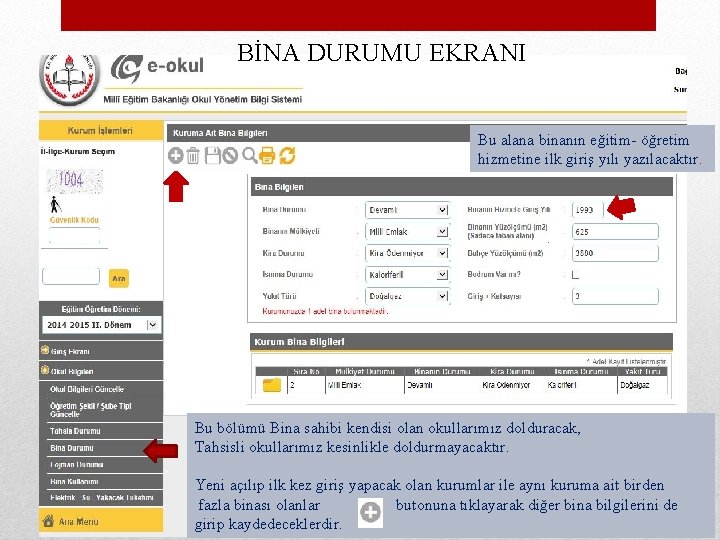Click the trash delete icon in toolbar

193,156
